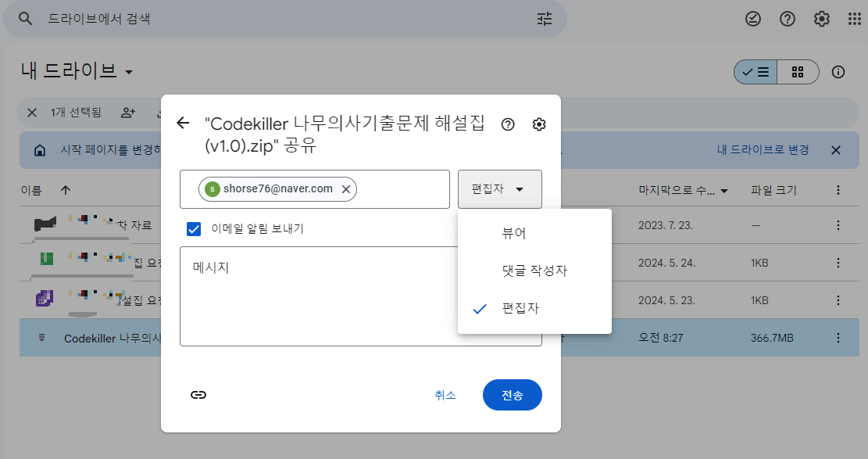Click the 2023. 7. 23. date cell

tap(666, 225)
